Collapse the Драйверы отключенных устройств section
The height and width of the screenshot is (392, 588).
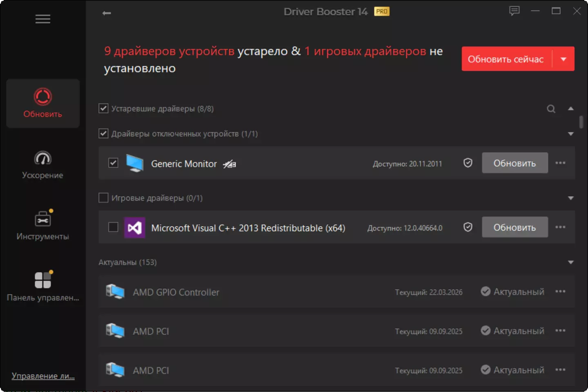(x=571, y=134)
